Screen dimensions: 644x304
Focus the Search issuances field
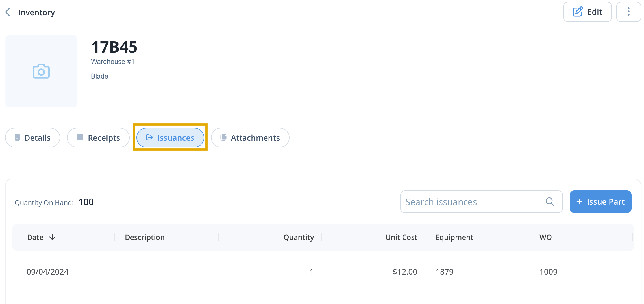point(481,202)
